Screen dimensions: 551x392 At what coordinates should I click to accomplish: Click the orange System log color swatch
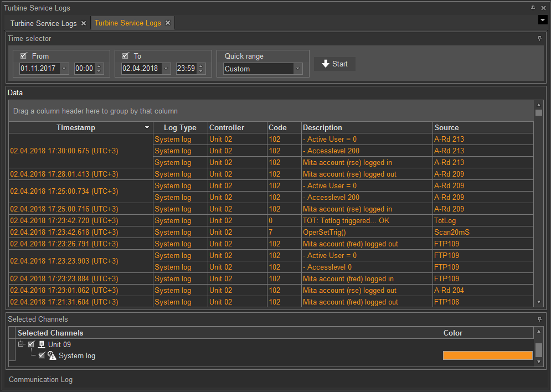(487, 356)
